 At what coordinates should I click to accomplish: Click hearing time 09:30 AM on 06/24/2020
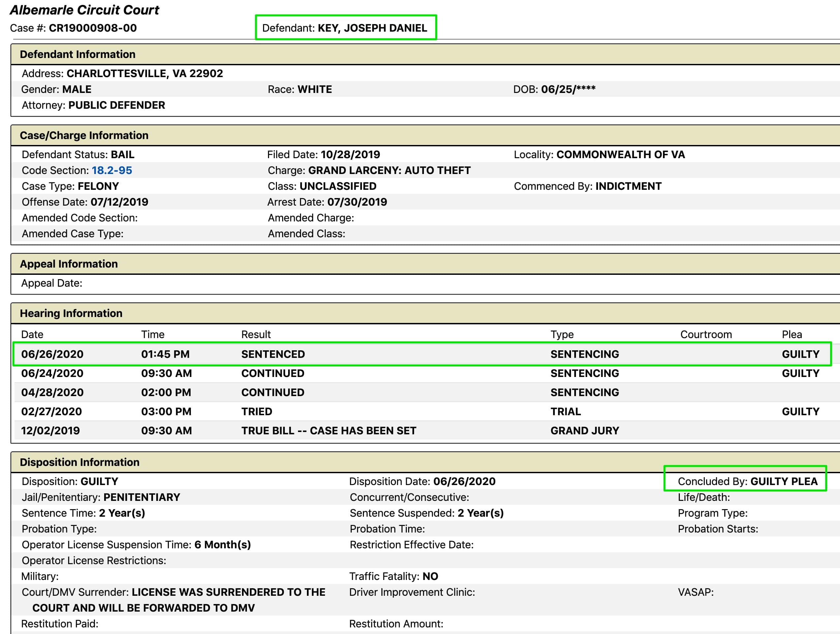pyautogui.click(x=166, y=373)
